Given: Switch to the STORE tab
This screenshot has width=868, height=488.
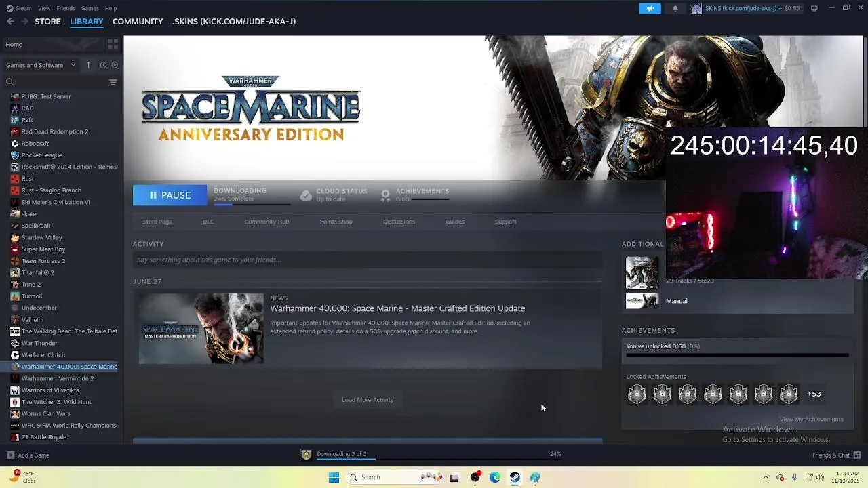Looking at the screenshot, I should [x=47, y=22].
